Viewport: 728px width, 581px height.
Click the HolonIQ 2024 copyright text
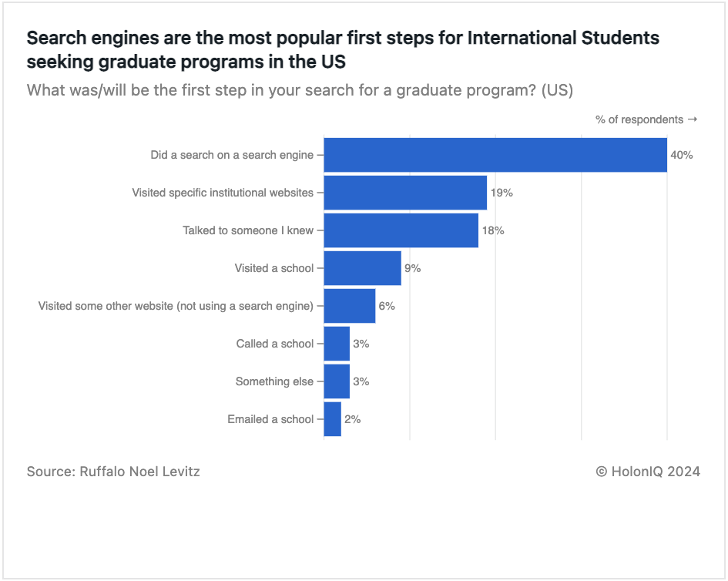click(648, 472)
